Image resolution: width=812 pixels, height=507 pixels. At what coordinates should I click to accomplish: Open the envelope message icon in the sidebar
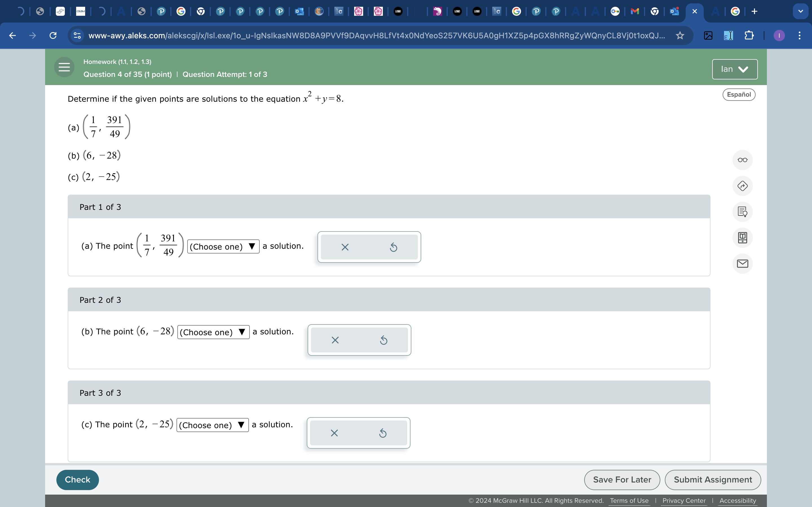[743, 264]
